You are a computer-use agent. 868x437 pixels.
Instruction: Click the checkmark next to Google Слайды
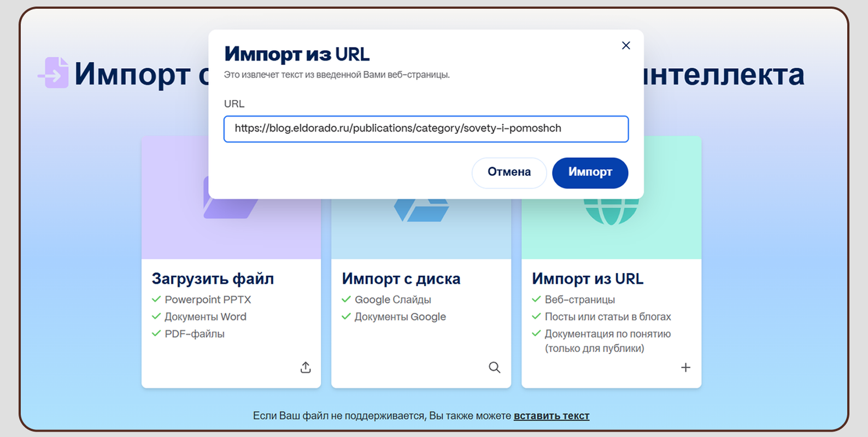[x=346, y=299]
